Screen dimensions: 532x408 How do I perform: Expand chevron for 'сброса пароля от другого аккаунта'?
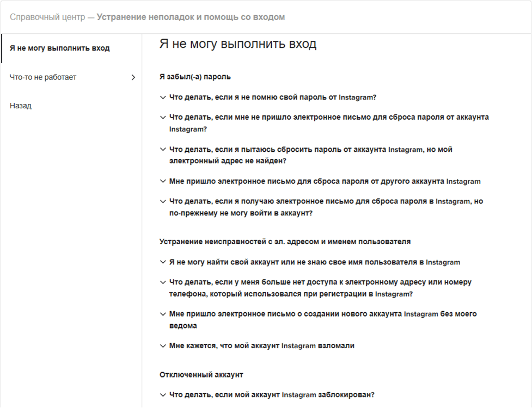pos(162,181)
